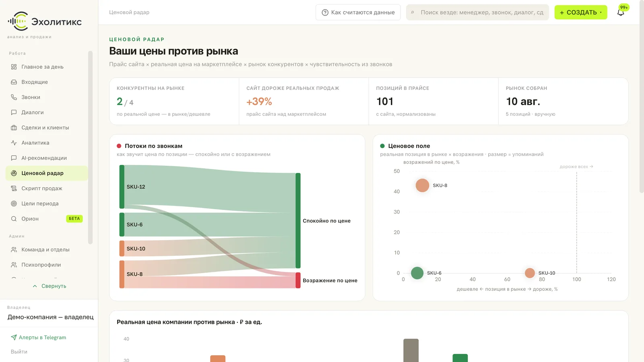Select Аналитика in the sidebar
Image resolution: width=644 pixels, height=362 pixels.
click(47, 143)
